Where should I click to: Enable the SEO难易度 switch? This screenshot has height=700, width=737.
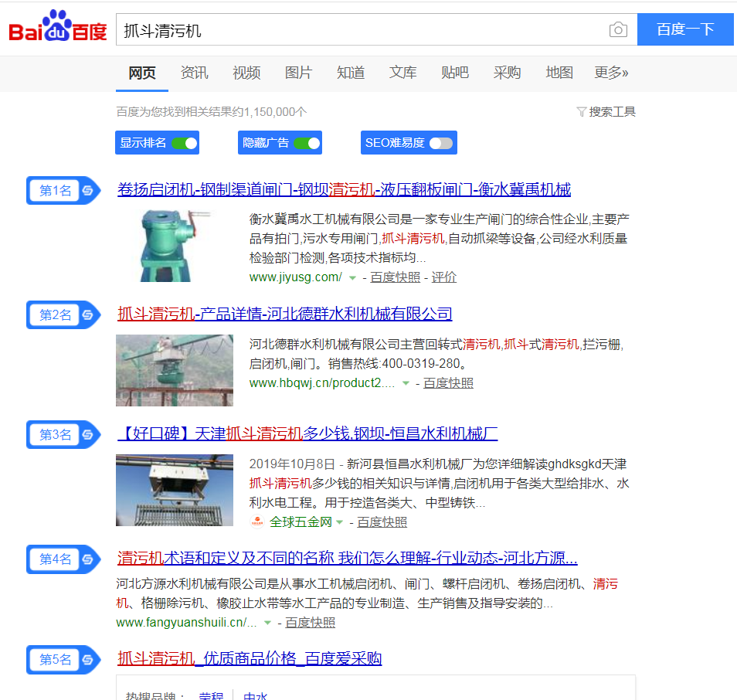tap(441, 143)
